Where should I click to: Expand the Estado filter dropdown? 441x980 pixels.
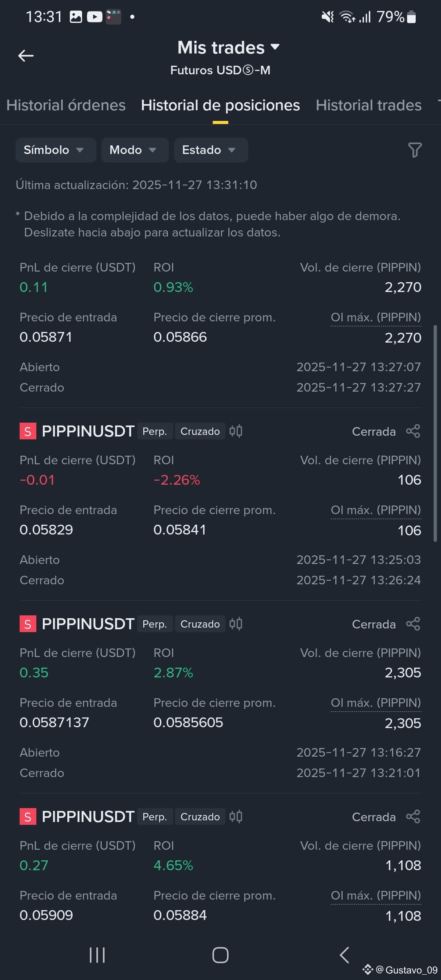[x=211, y=150]
